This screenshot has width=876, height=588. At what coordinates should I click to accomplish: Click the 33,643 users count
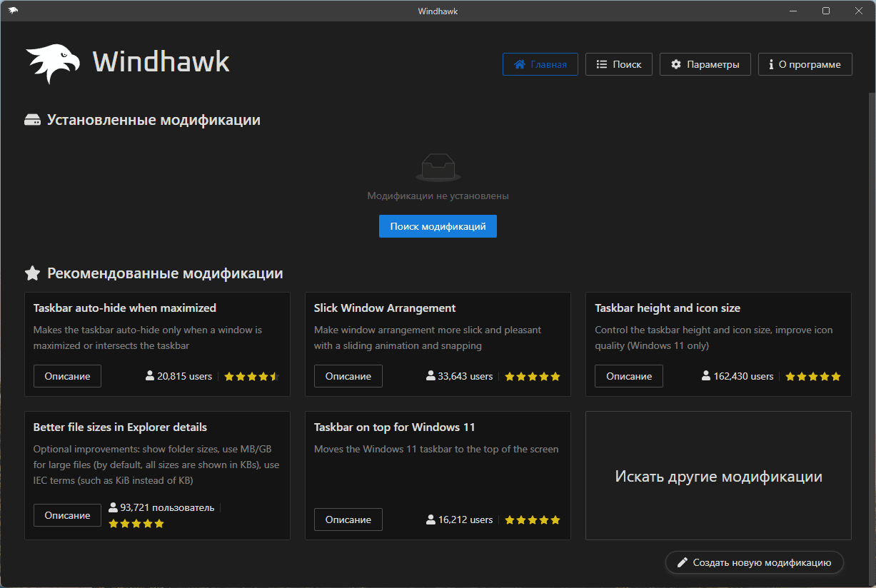click(460, 376)
